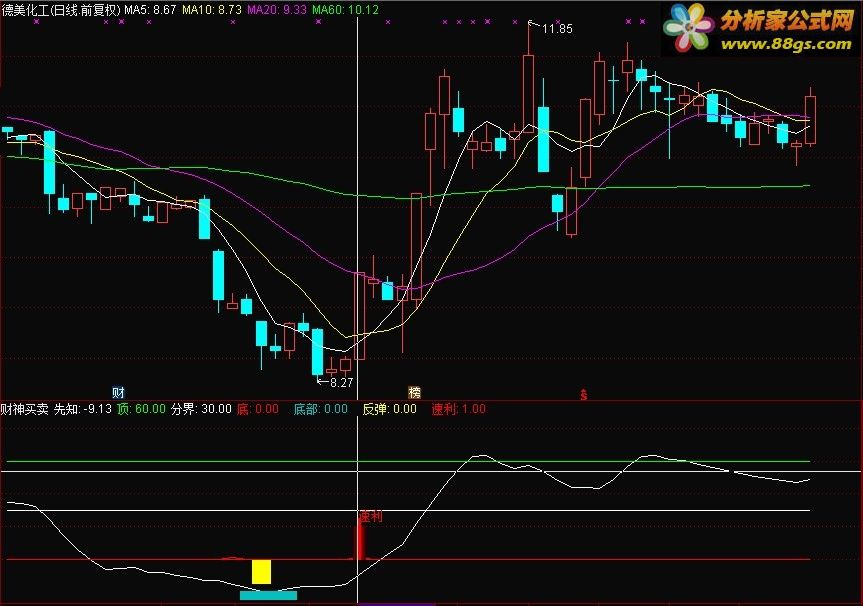Screen dimensions: 863x606
Task: Click the cyan 底部 signal bar
Action: click(x=268, y=595)
